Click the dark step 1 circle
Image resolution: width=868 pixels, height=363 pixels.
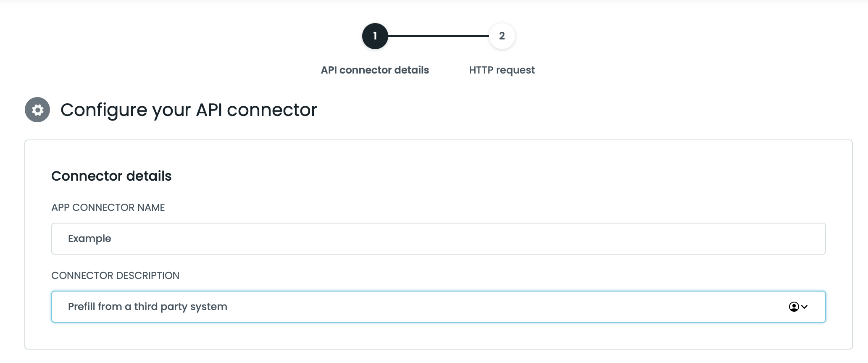375,36
